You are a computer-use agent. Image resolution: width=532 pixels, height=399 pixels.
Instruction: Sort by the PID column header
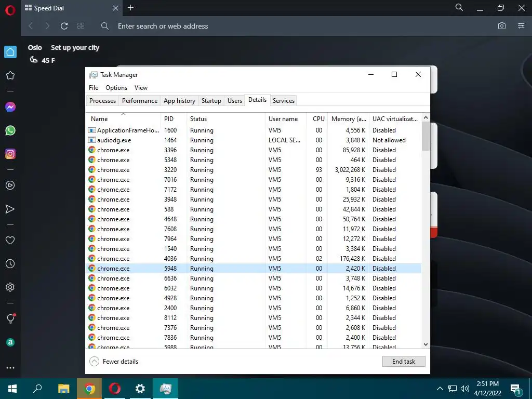coord(174,119)
